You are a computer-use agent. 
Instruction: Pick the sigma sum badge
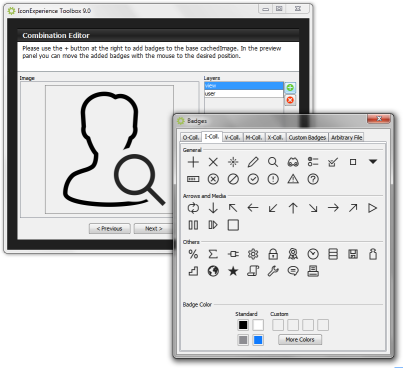pos(213,254)
